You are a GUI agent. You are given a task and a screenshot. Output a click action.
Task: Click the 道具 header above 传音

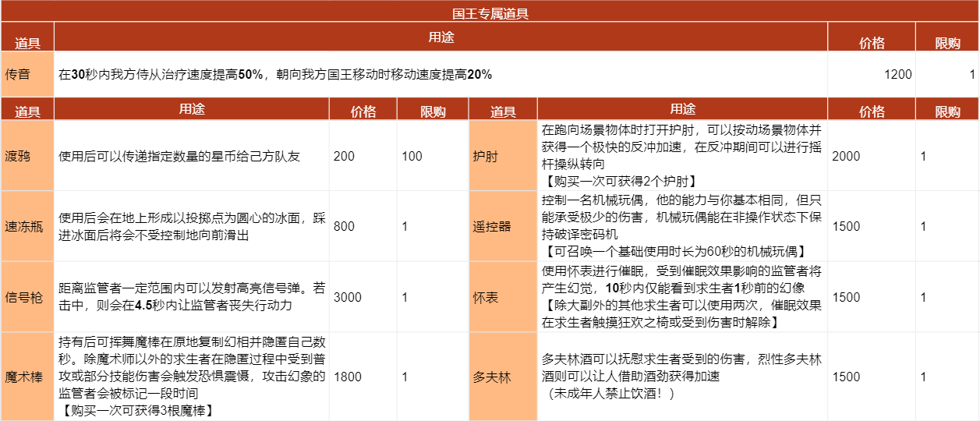27,43
